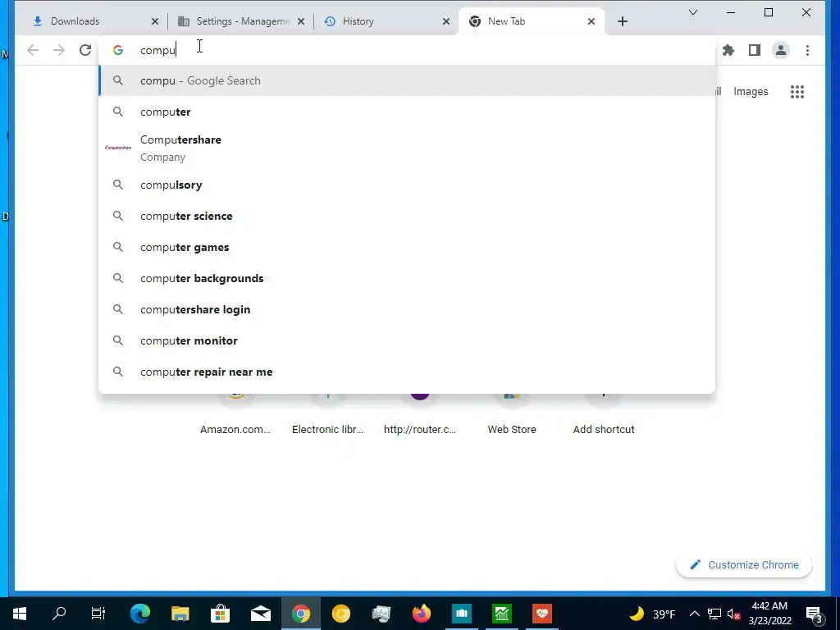
Task: Switch to the Downloads tab
Action: [x=94, y=21]
